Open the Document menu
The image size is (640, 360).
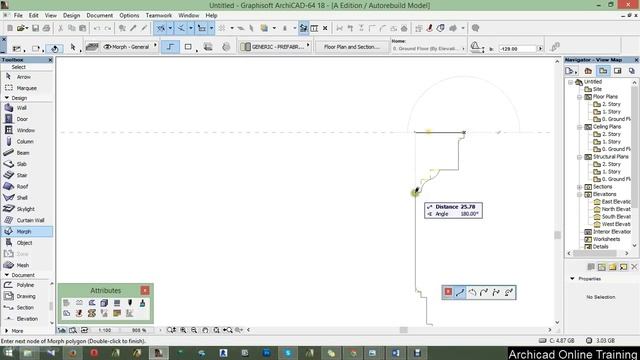pos(100,16)
